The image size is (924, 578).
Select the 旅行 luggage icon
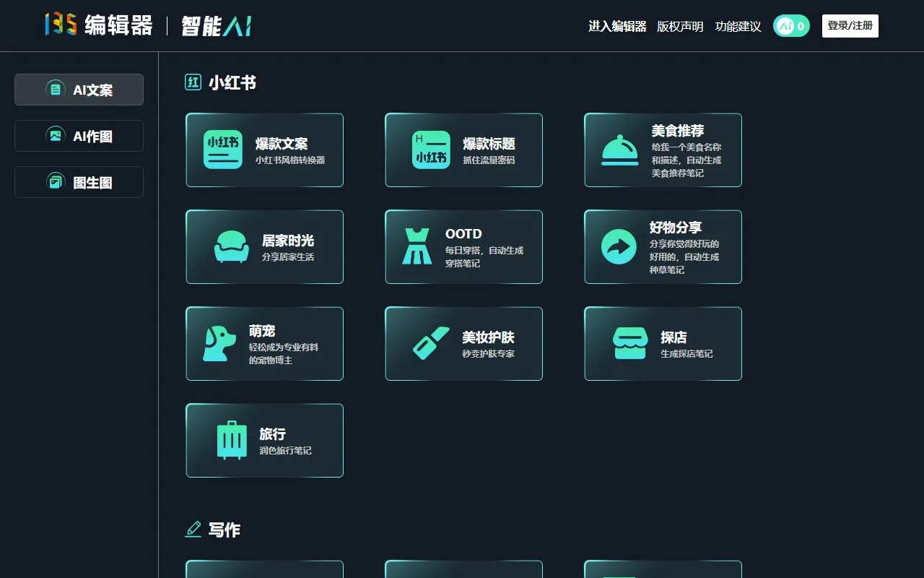pyautogui.click(x=231, y=440)
